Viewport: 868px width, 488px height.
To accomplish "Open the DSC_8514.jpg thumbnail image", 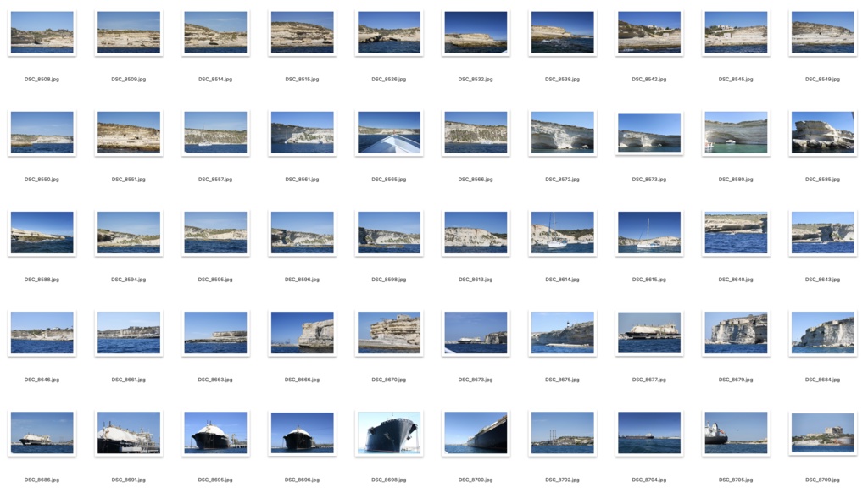I will [x=215, y=33].
